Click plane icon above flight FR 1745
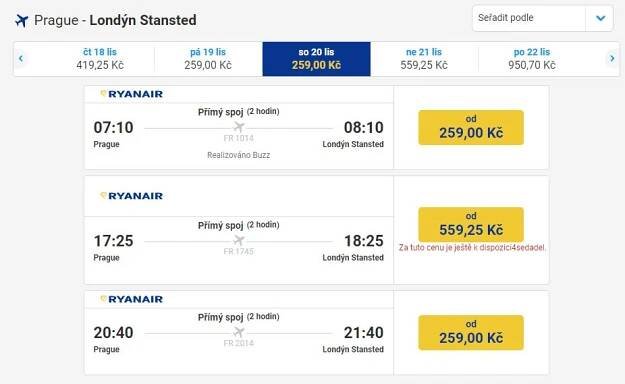 click(x=239, y=240)
